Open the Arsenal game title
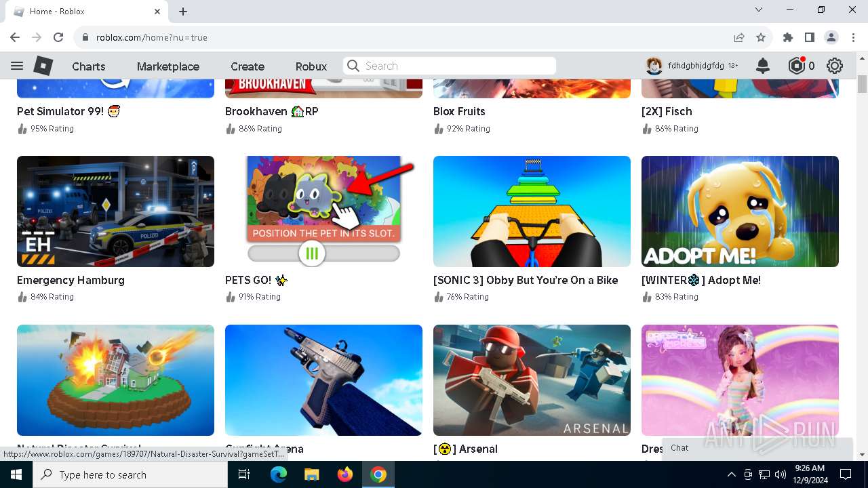868x488 pixels. point(465,449)
